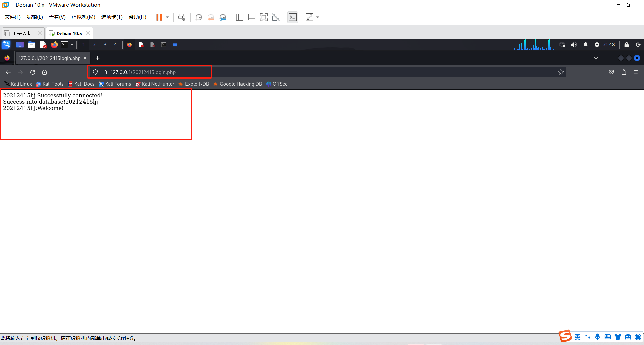The width and height of the screenshot is (644, 345).
Task: Click the VMware pause virtual machine button
Action: [x=159, y=17]
